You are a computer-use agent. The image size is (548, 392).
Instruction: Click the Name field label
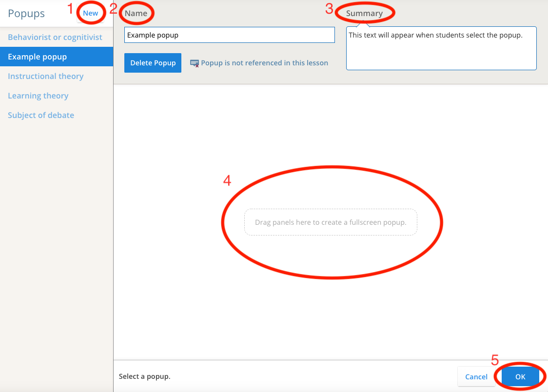136,14
